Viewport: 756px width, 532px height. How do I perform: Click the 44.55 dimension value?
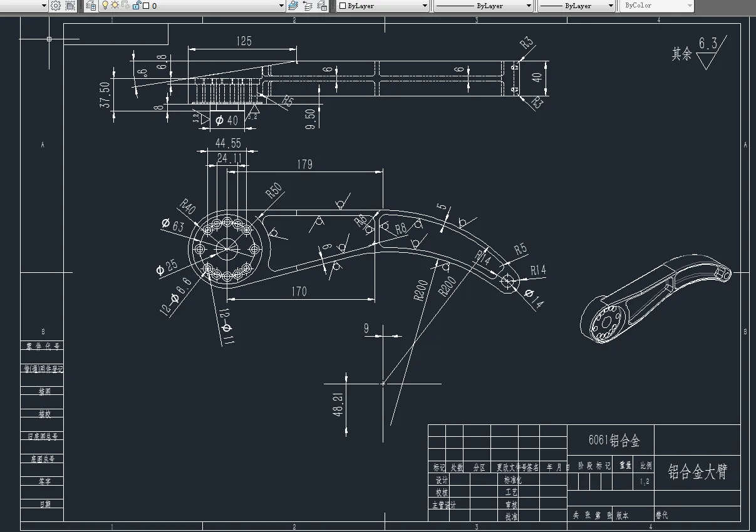click(228, 143)
